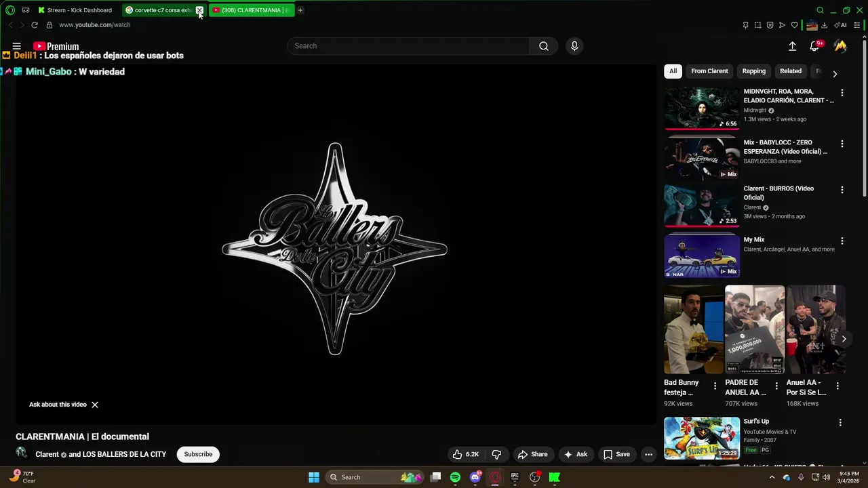Open the Windows Start menu

(x=314, y=477)
